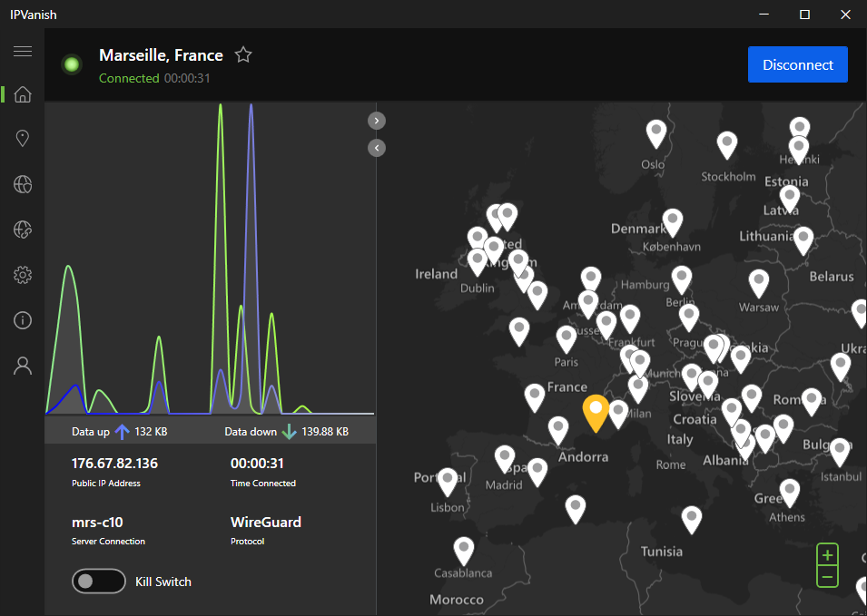
Task: Select the Istanbul map pin
Action: 840,451
